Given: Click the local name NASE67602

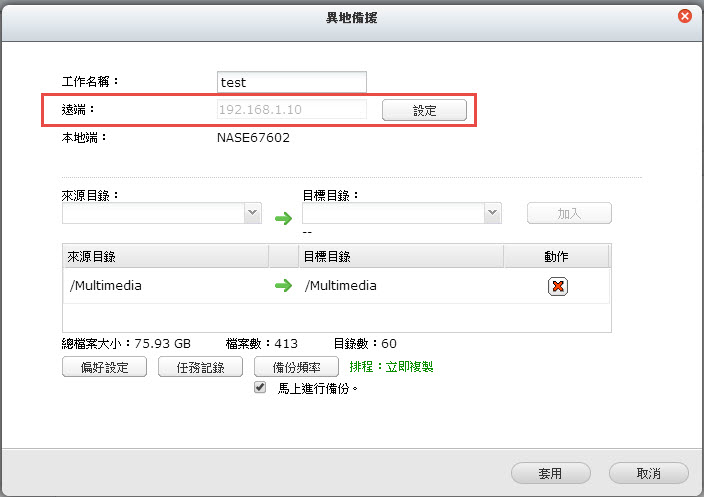Looking at the screenshot, I should (x=253, y=137).
